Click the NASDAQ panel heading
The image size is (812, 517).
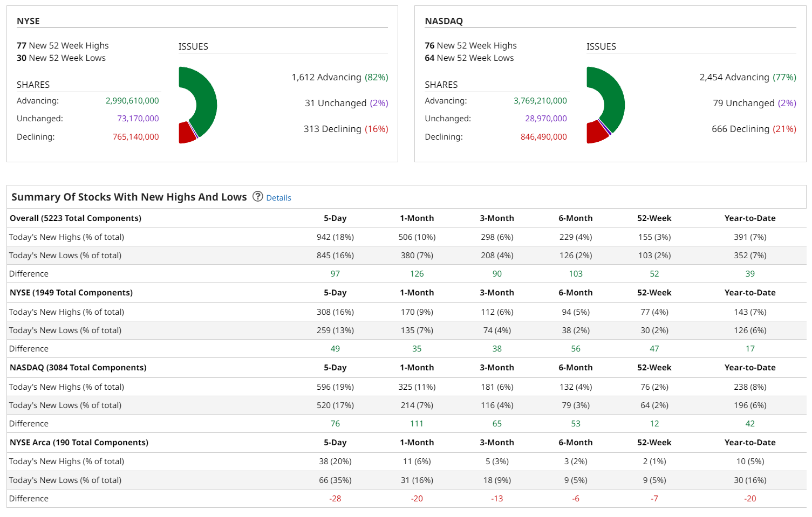[x=443, y=21]
